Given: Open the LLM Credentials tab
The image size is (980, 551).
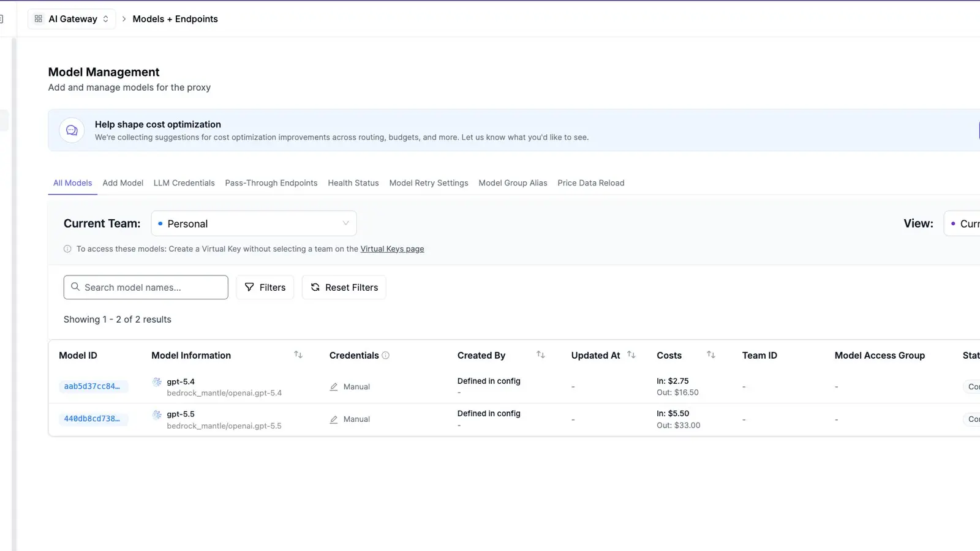Looking at the screenshot, I should (184, 183).
